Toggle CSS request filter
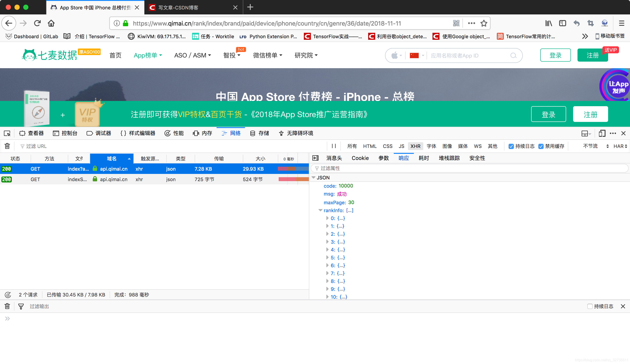Screen dimensions: 630x364 click(x=387, y=146)
